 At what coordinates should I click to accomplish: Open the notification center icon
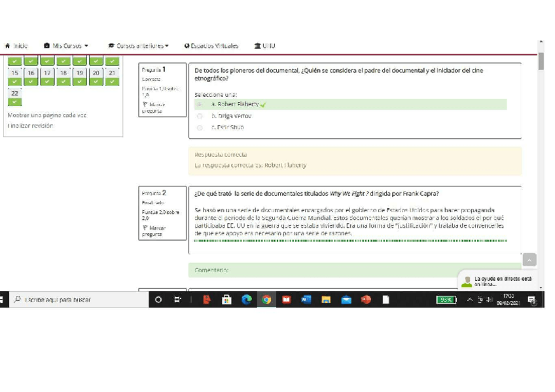tap(532, 300)
